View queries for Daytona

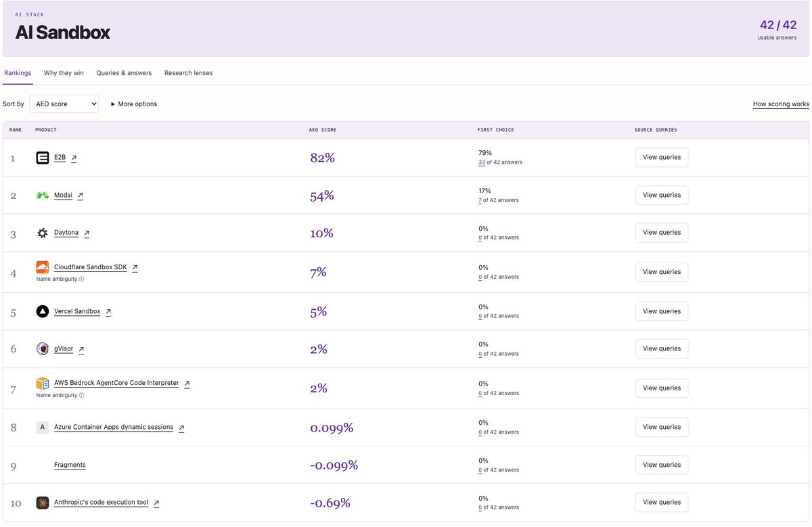(662, 232)
